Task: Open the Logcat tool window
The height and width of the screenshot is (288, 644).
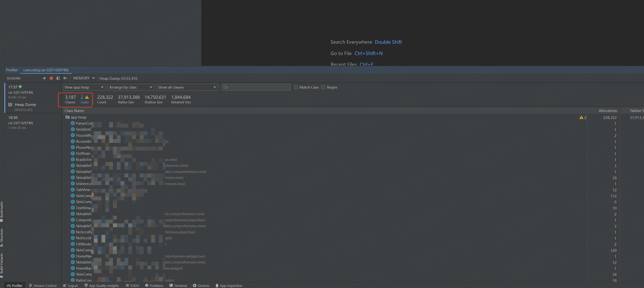Action: tap(70, 286)
